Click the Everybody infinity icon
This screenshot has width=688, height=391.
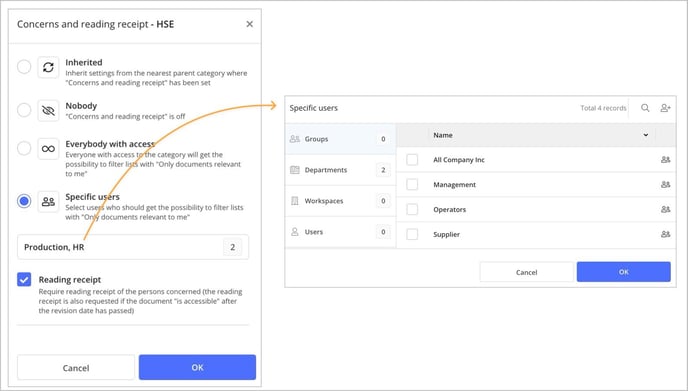pyautogui.click(x=48, y=149)
